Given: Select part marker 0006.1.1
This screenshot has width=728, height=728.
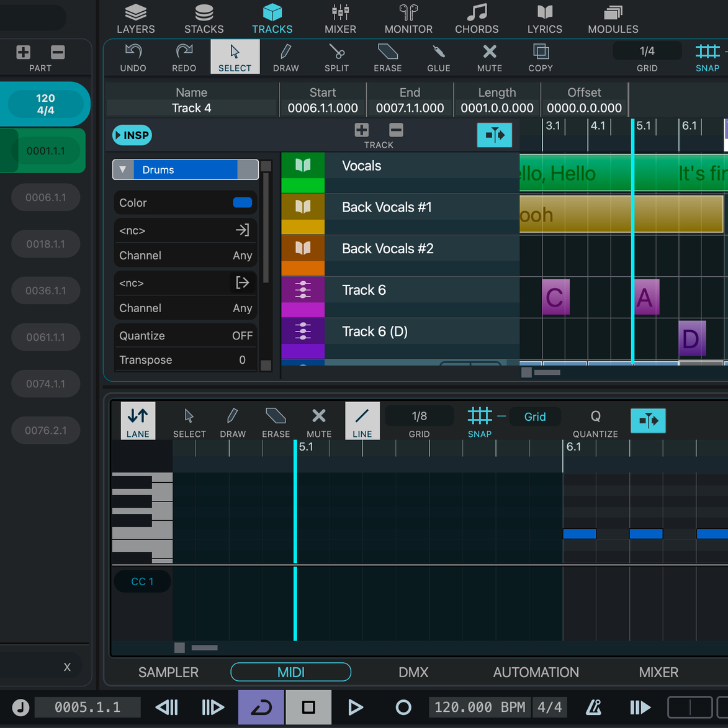Looking at the screenshot, I should point(45,197).
